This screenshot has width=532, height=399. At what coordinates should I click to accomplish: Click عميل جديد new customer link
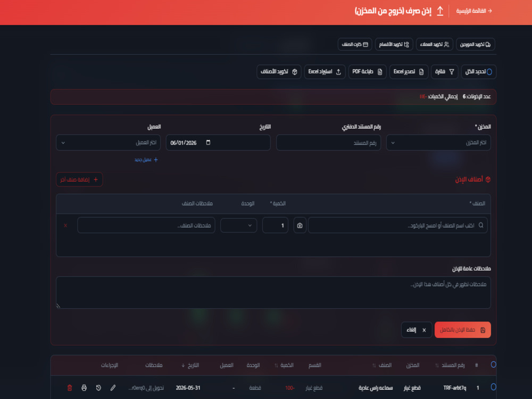pyautogui.click(x=146, y=160)
